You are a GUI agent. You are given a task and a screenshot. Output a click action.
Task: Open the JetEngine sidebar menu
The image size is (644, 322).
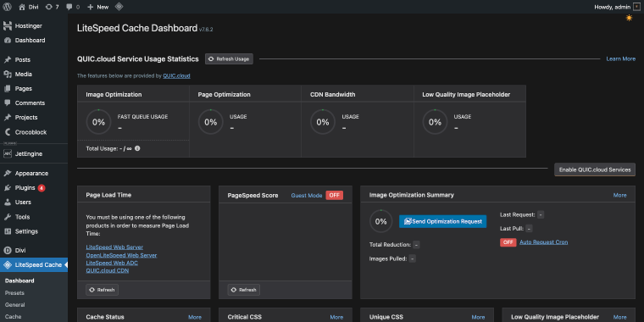click(34, 153)
